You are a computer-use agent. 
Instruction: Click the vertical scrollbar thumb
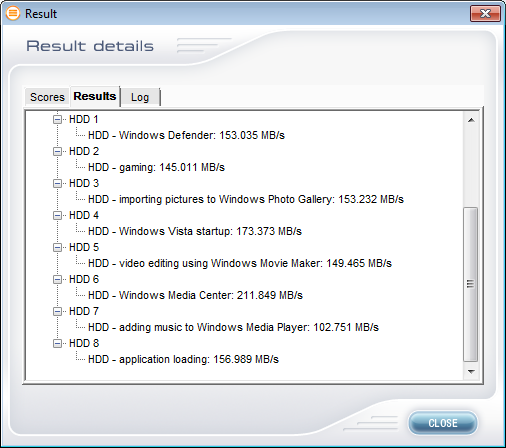(x=471, y=284)
